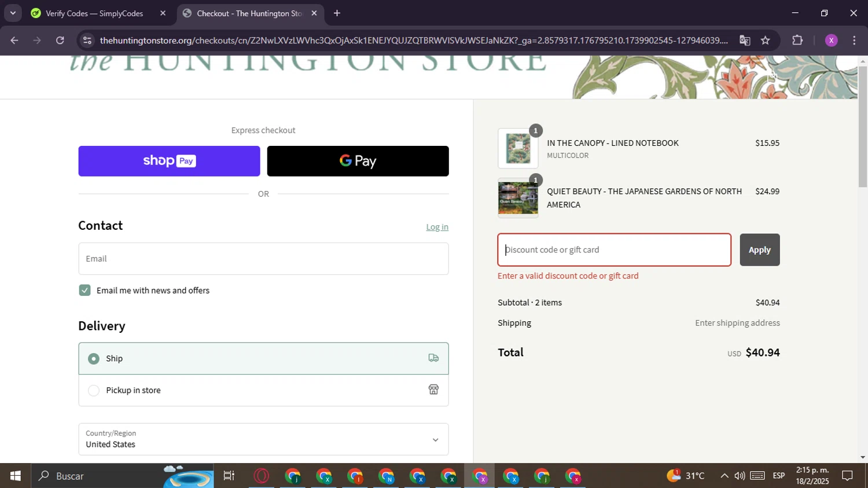
Task: Click the store pickup shop icon
Action: [433, 390]
